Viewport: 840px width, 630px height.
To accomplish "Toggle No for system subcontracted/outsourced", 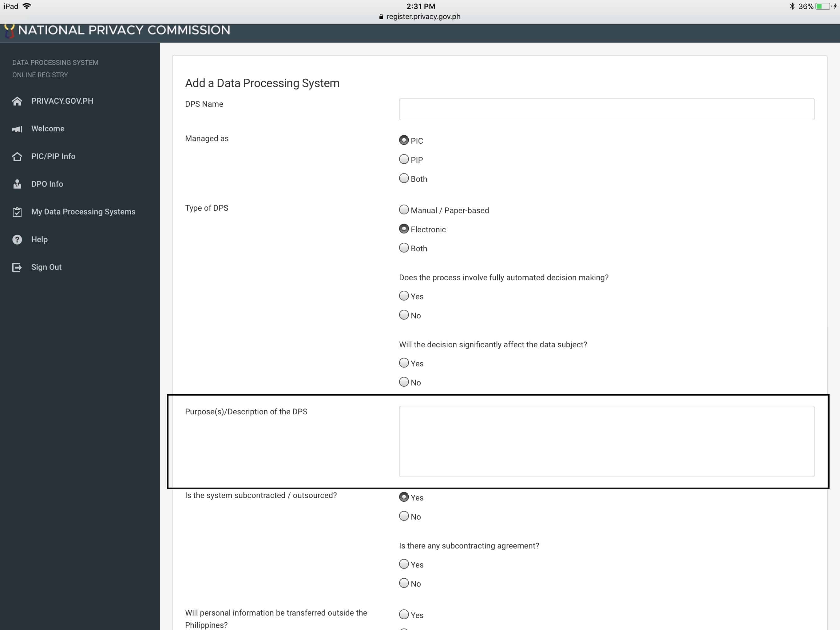I will pos(404,516).
